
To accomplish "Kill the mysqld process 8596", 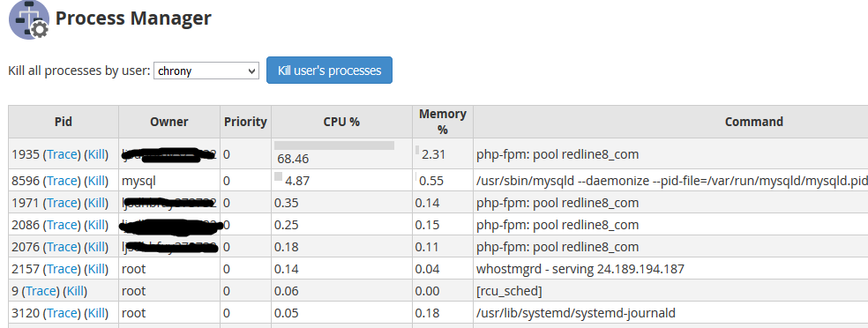I will click(96, 181).
